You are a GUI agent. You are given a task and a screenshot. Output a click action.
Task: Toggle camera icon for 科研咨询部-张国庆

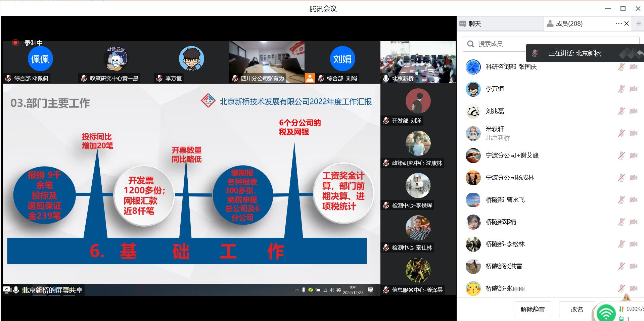coord(634,67)
